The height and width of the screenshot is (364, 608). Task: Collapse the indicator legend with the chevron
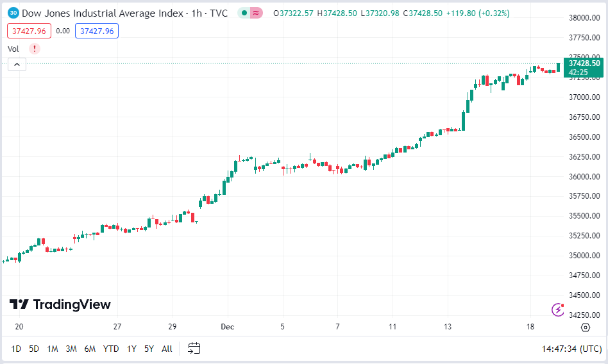click(x=17, y=64)
